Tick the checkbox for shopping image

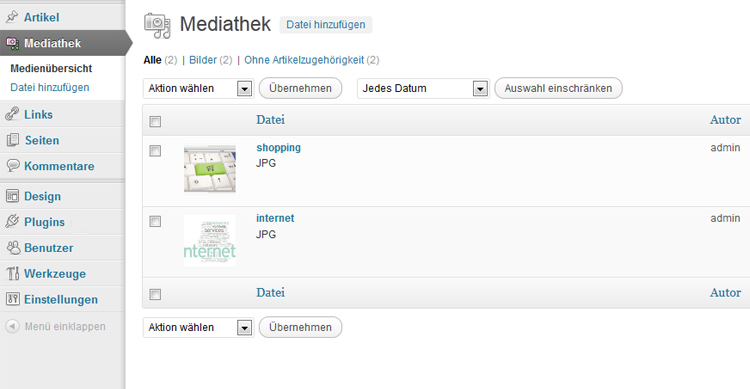pos(155,151)
